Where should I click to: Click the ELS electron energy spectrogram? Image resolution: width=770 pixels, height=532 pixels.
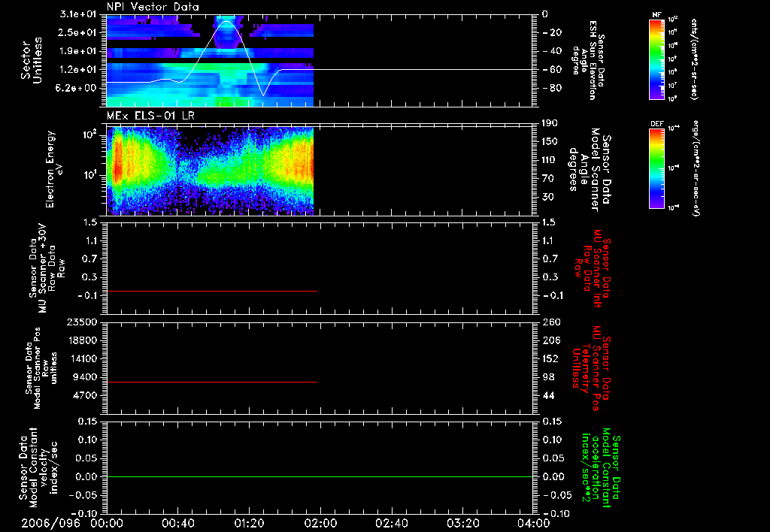point(211,171)
